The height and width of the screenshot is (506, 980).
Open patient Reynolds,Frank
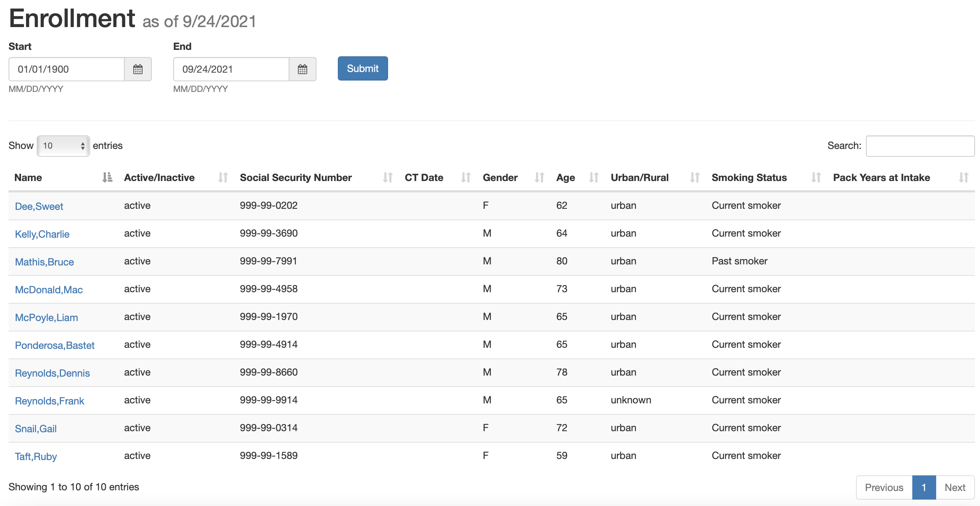click(x=50, y=401)
